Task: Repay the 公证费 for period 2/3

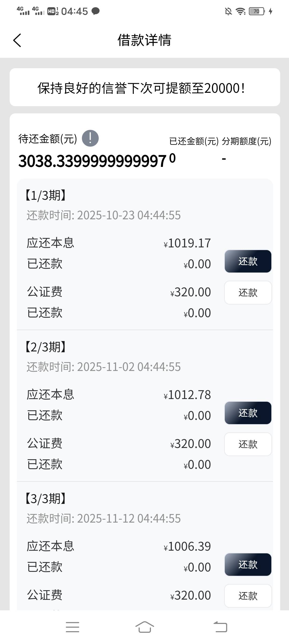Action: [x=248, y=444]
